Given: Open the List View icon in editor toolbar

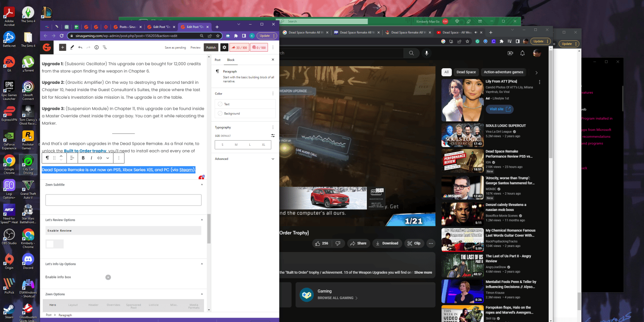Looking at the screenshot, I should [x=105, y=47].
